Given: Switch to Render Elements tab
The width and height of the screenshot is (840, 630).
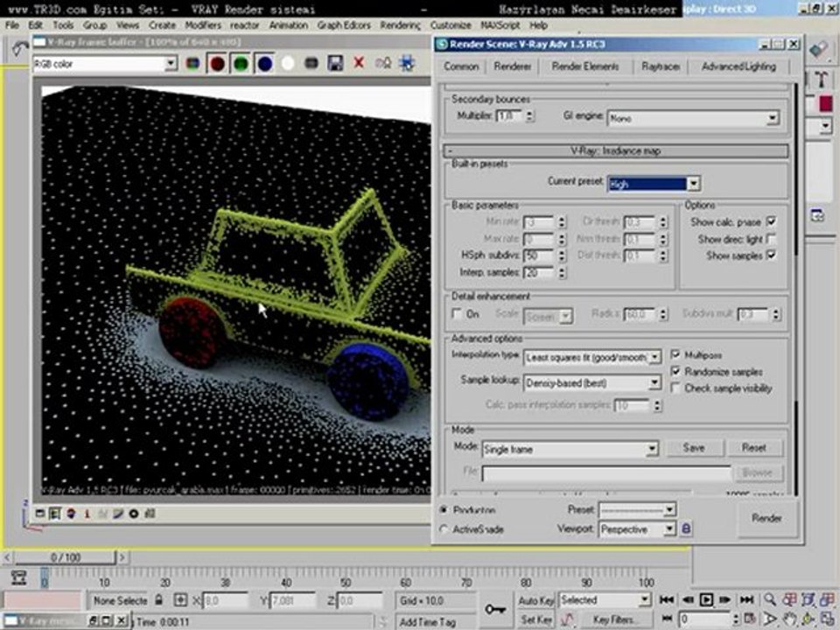Looking at the screenshot, I should 585,66.
